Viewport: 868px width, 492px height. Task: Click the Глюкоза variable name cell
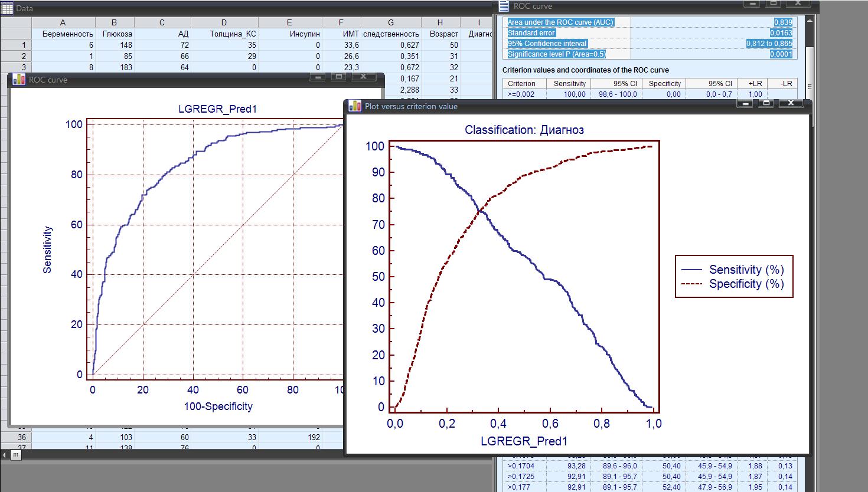[x=117, y=34]
